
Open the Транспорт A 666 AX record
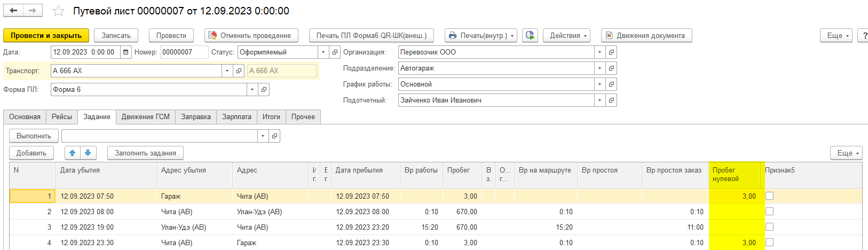[x=239, y=71]
